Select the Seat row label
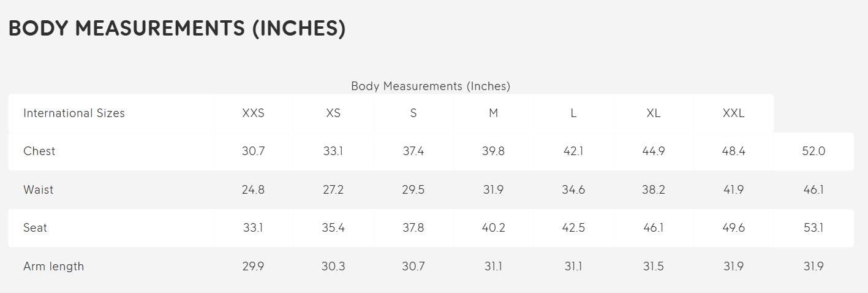The width and height of the screenshot is (868, 293). click(x=36, y=228)
